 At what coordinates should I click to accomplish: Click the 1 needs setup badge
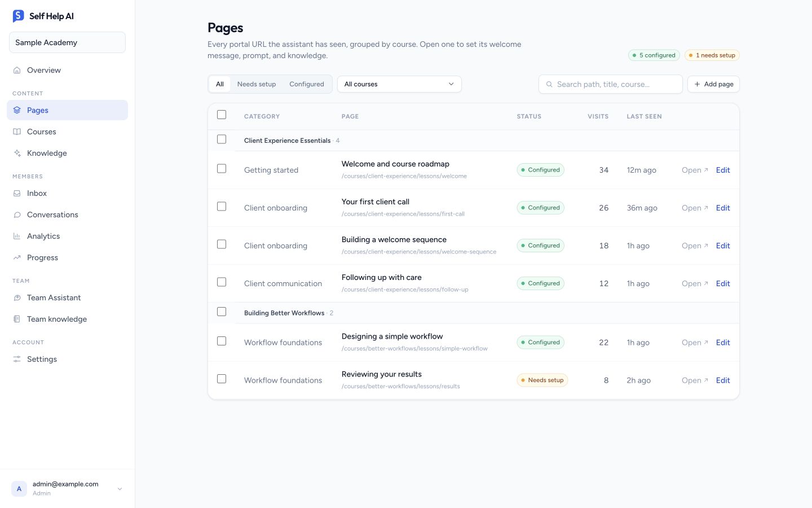pyautogui.click(x=712, y=55)
